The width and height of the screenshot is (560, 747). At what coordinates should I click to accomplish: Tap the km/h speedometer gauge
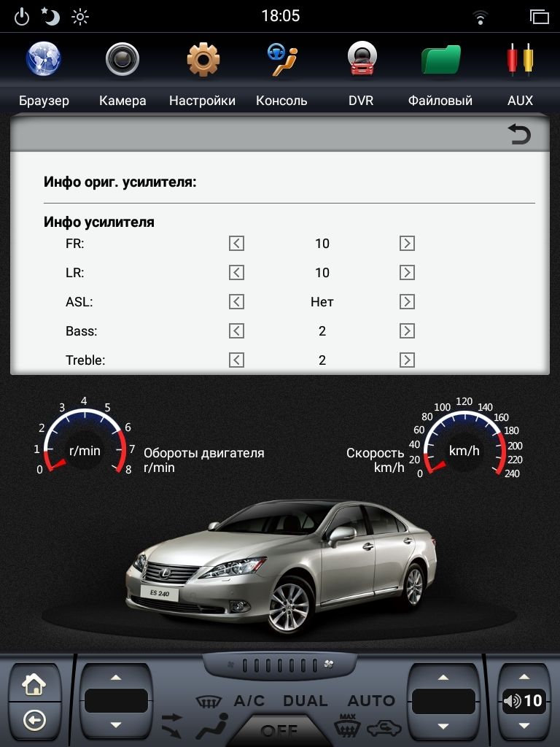point(465,438)
